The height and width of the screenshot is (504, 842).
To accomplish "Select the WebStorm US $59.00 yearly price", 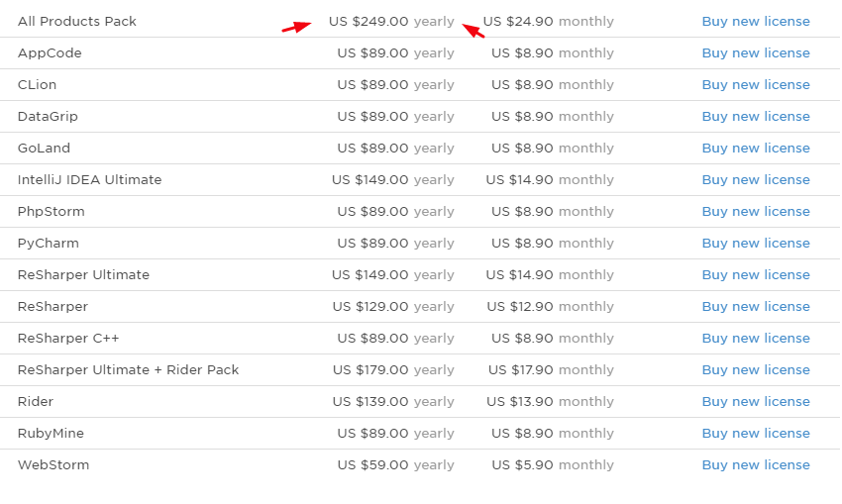I will pyautogui.click(x=396, y=464).
